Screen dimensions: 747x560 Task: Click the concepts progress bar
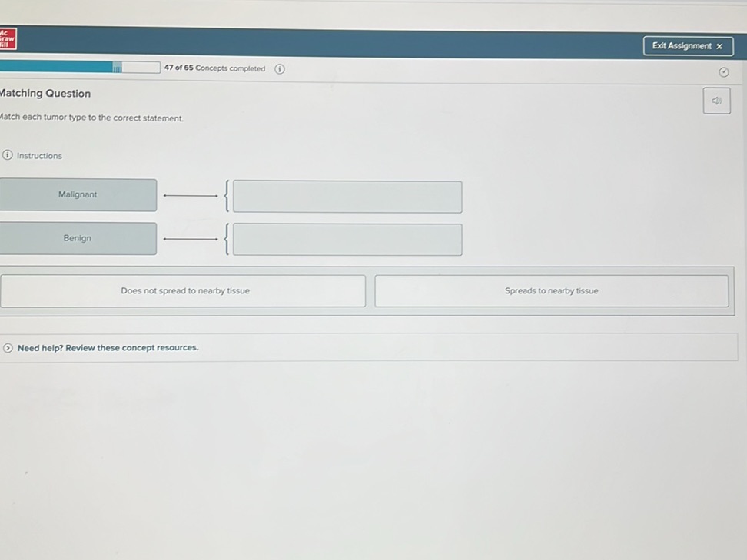(x=77, y=68)
